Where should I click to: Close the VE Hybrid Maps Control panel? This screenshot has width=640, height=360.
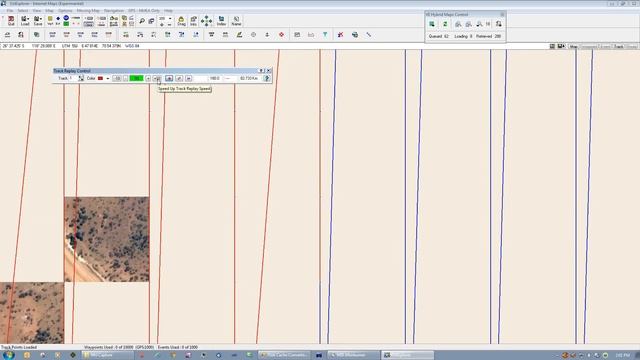click(x=502, y=15)
